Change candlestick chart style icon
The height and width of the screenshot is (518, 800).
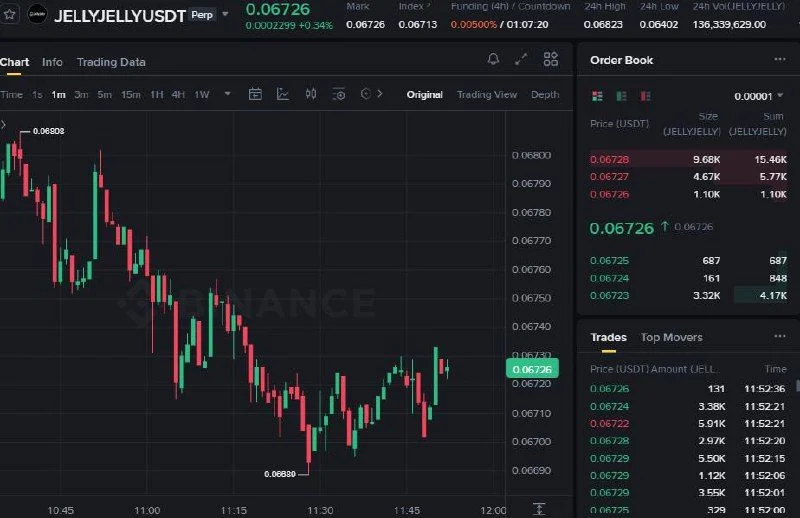click(311, 94)
